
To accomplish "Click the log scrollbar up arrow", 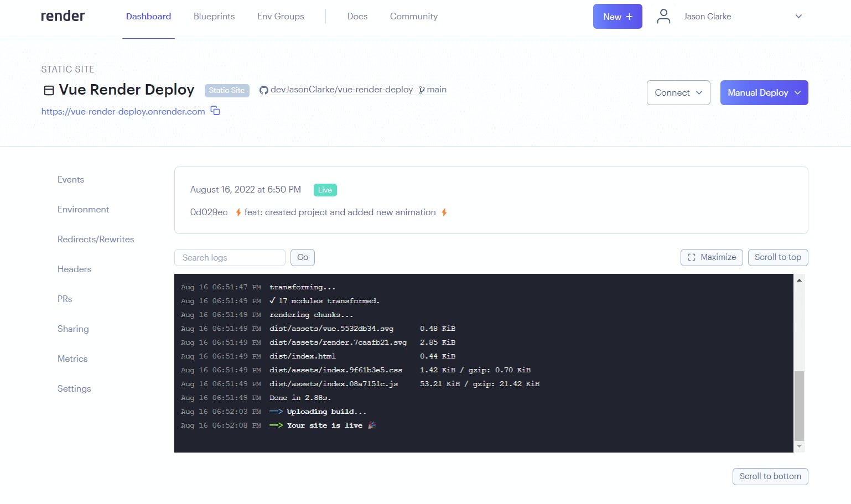I will [799, 280].
